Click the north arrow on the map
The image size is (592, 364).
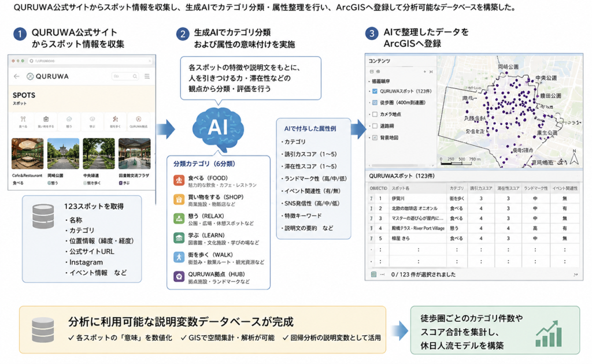pyautogui.click(x=574, y=158)
